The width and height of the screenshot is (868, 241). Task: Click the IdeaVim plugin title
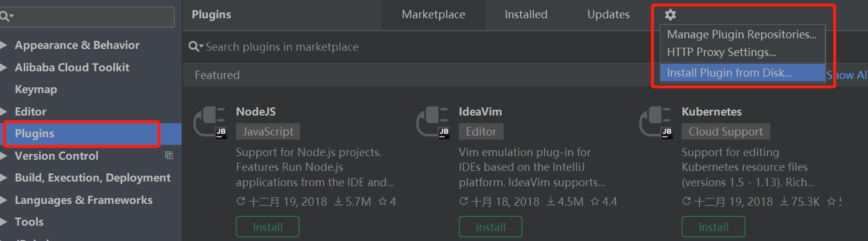click(481, 111)
